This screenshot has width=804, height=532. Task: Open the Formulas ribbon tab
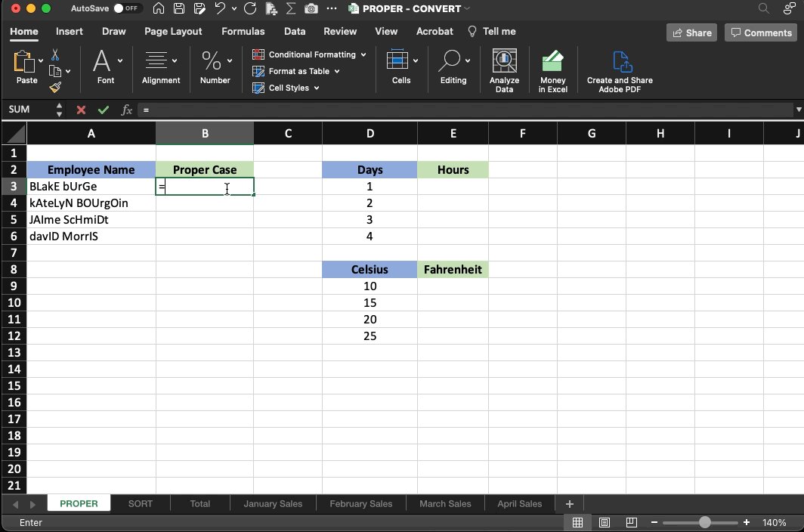(x=243, y=31)
